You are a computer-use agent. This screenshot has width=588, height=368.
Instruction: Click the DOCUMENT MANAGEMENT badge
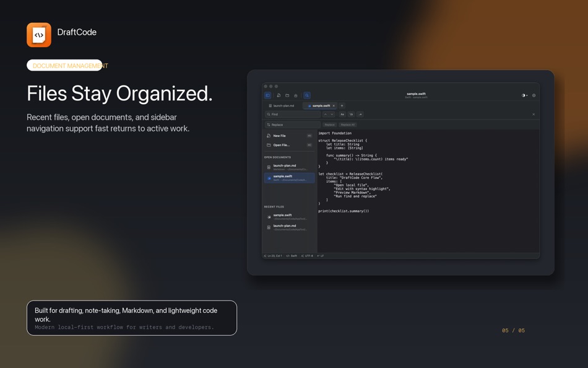(x=67, y=65)
